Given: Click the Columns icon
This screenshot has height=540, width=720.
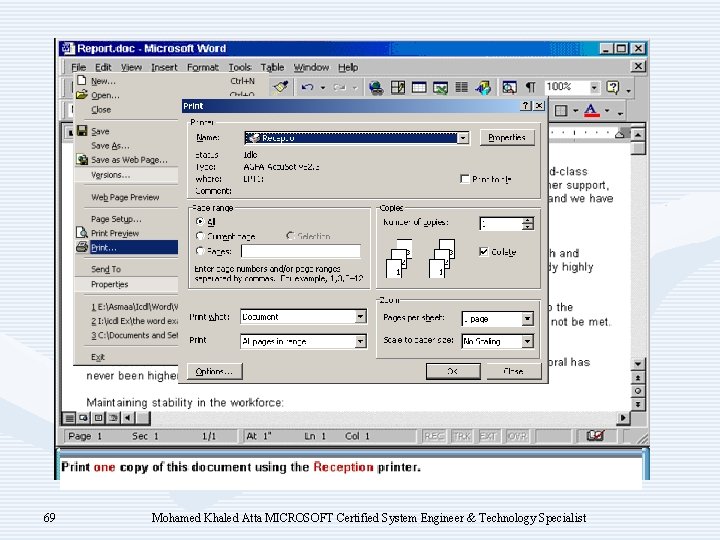Looking at the screenshot, I should point(461,87).
